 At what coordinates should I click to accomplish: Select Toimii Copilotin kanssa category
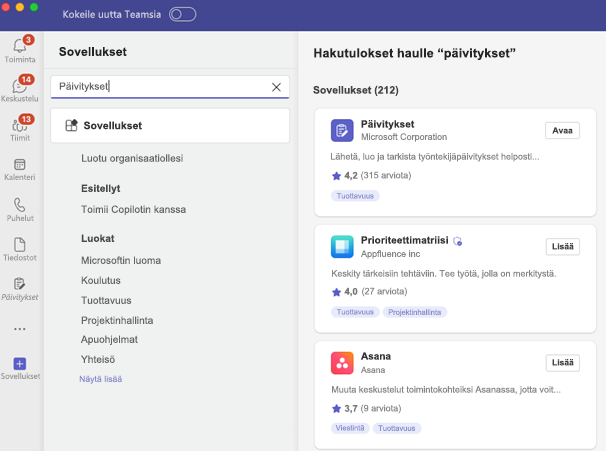coord(133,209)
